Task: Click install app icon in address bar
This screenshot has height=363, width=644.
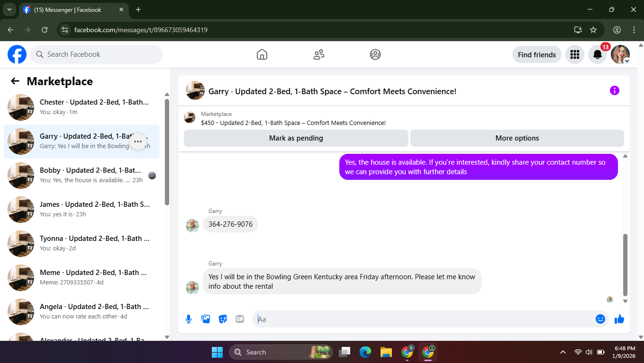Action: pos(578,30)
